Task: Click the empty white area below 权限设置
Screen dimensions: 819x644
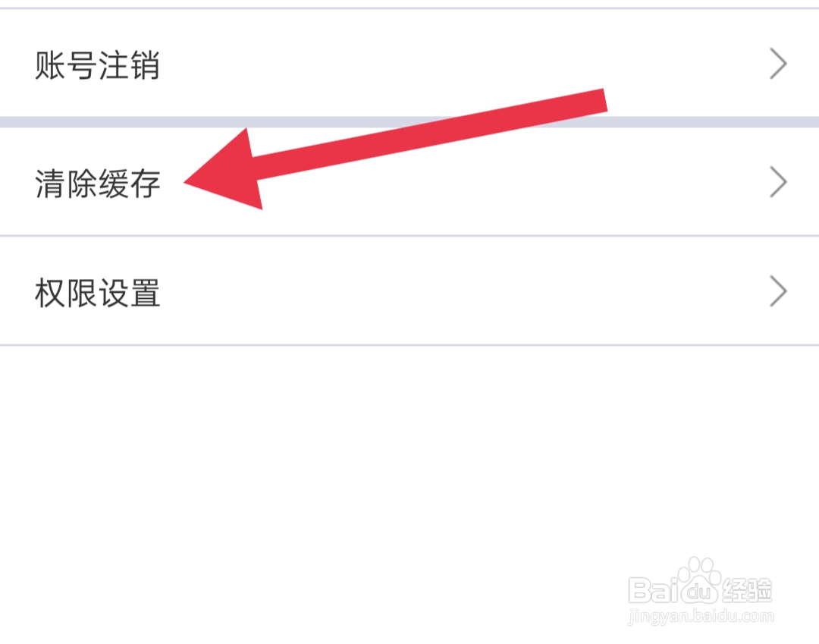Action: 409,455
